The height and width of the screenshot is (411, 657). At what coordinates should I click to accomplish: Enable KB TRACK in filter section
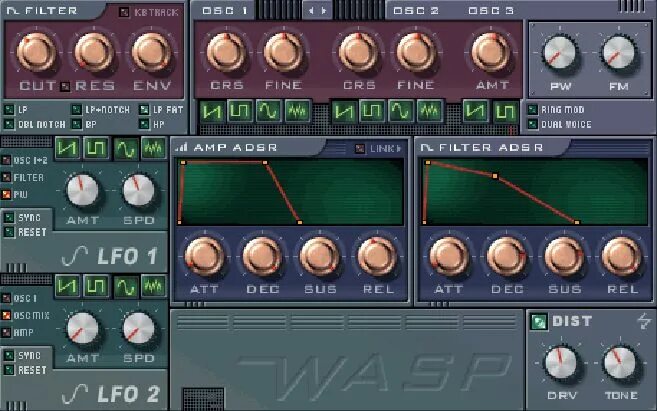[124, 12]
